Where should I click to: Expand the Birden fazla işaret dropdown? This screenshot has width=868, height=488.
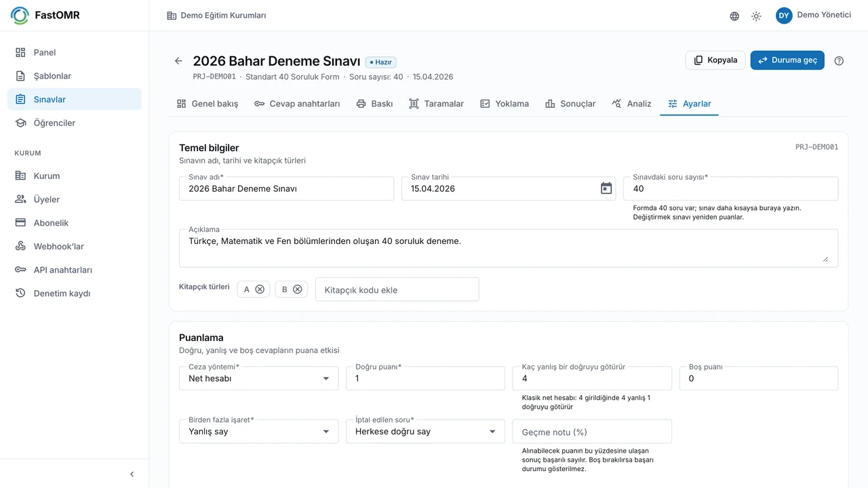tap(258, 431)
